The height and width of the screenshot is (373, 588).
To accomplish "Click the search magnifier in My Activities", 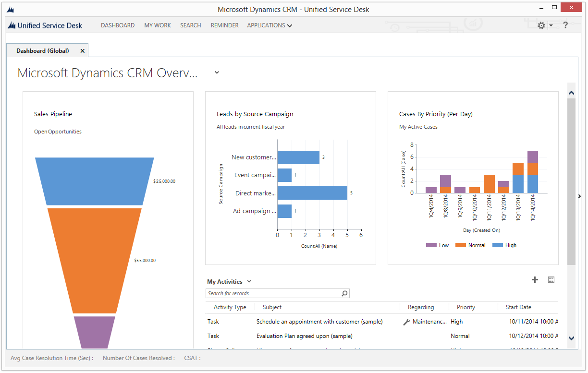I will [344, 293].
